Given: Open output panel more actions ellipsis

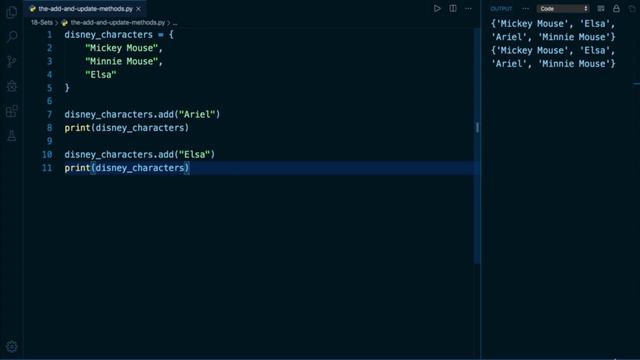Looking at the screenshot, I should pos(525,9).
